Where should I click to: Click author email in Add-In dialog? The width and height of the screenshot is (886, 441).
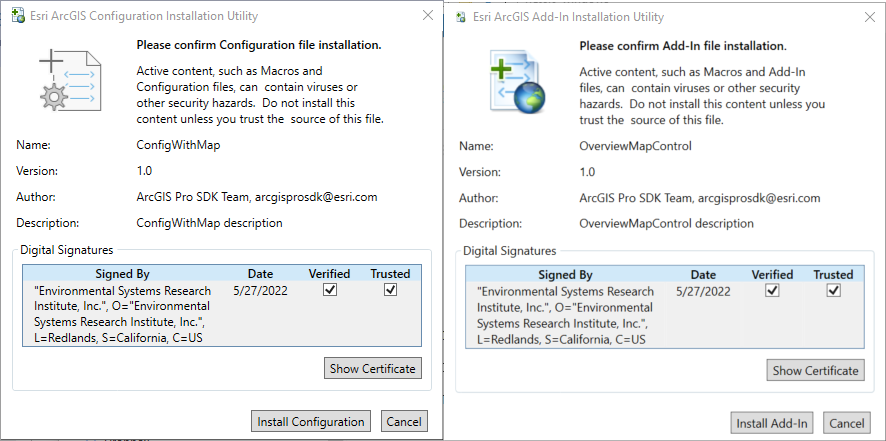pyautogui.click(x=759, y=198)
